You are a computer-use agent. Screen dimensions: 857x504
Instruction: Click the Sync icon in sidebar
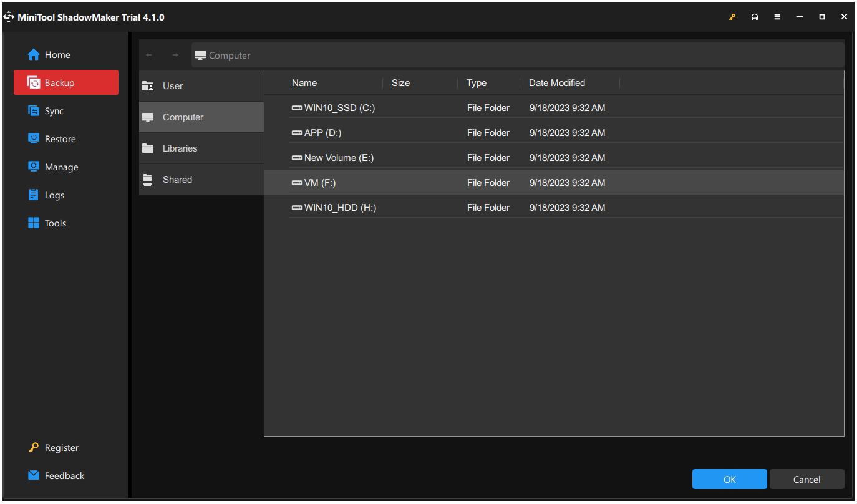[x=34, y=111]
